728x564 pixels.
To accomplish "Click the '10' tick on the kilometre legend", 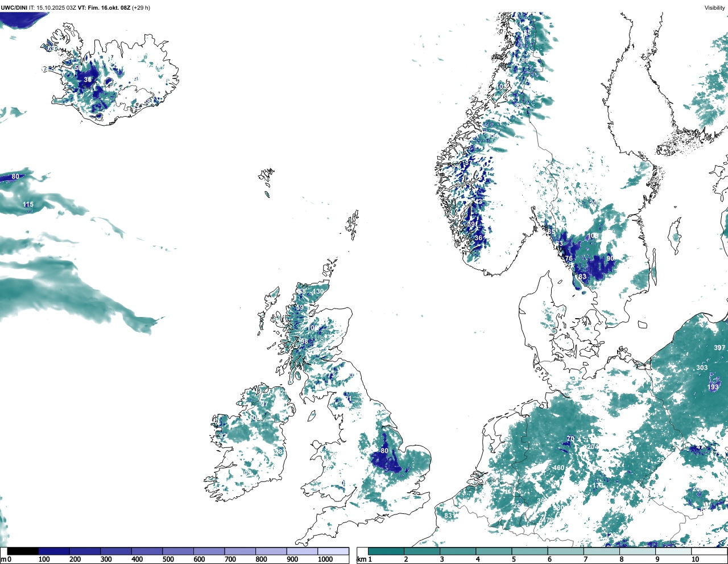I will pyautogui.click(x=694, y=559).
